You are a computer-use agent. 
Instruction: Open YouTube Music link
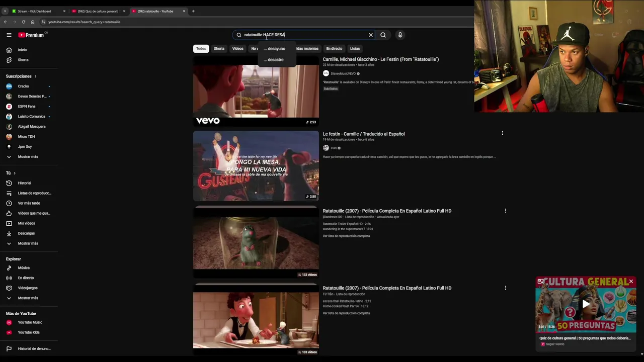[29, 322]
